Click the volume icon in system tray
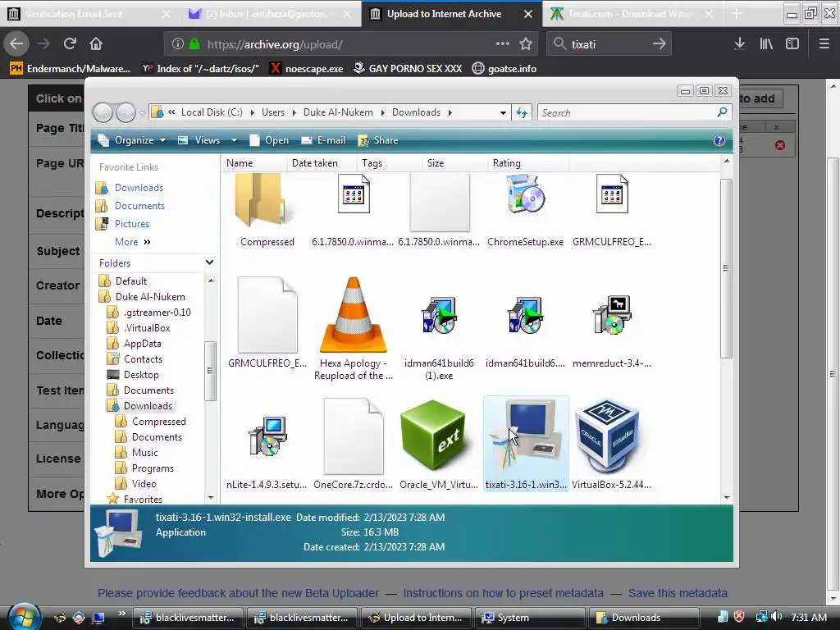 pyautogui.click(x=776, y=617)
